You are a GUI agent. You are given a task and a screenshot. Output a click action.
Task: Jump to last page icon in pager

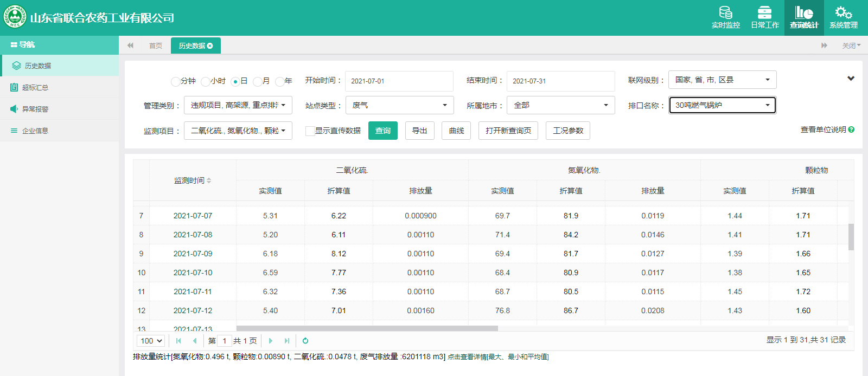tap(287, 341)
